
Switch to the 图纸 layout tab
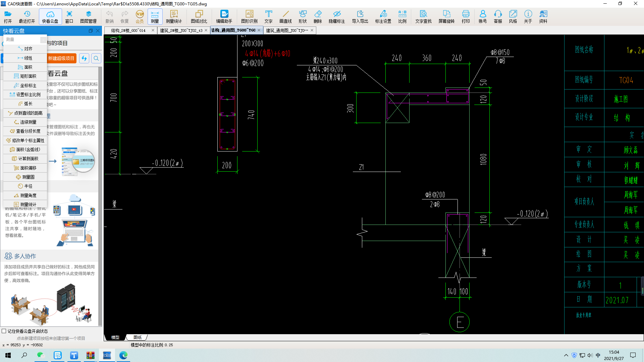click(138, 337)
